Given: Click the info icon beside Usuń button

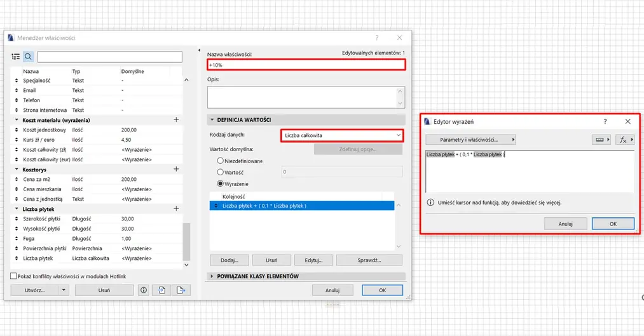Looking at the screenshot, I should click(143, 290).
